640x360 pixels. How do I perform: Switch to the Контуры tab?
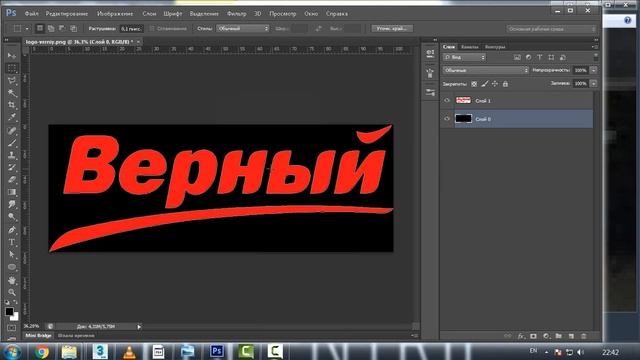click(495, 47)
